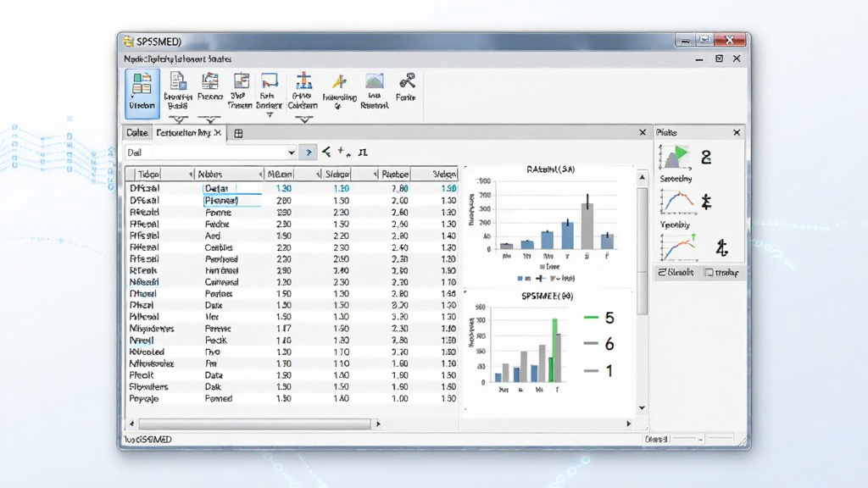The image size is (868, 488).
Task: Click the clipboard table icon in the ribbon
Action: (x=210, y=81)
